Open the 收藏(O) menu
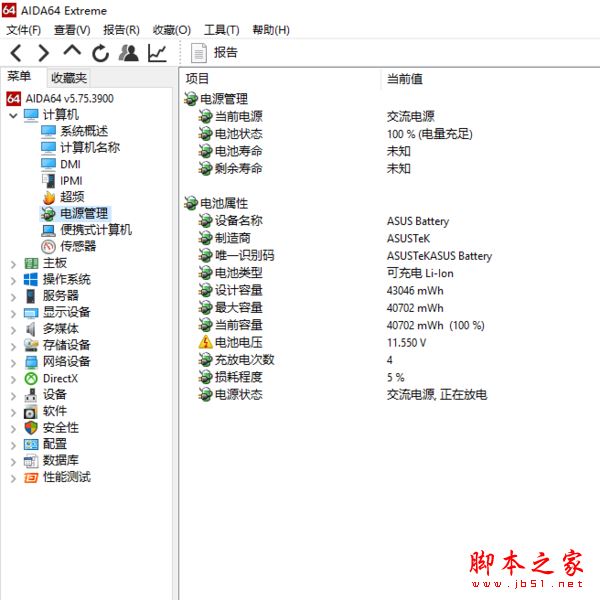600x600 pixels. (171, 30)
